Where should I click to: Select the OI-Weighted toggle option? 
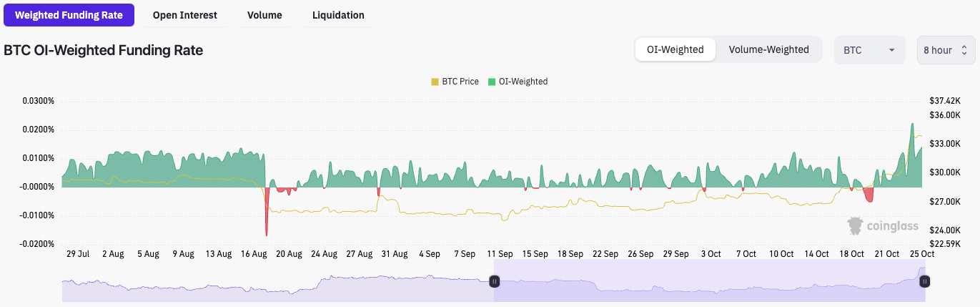(x=675, y=49)
